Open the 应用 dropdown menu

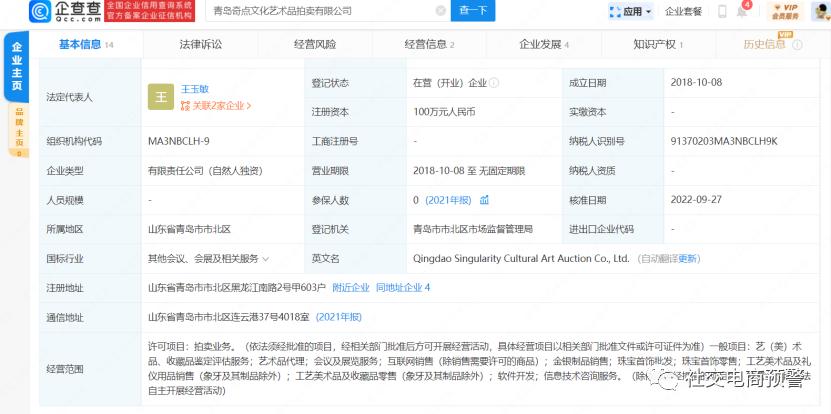click(x=631, y=11)
